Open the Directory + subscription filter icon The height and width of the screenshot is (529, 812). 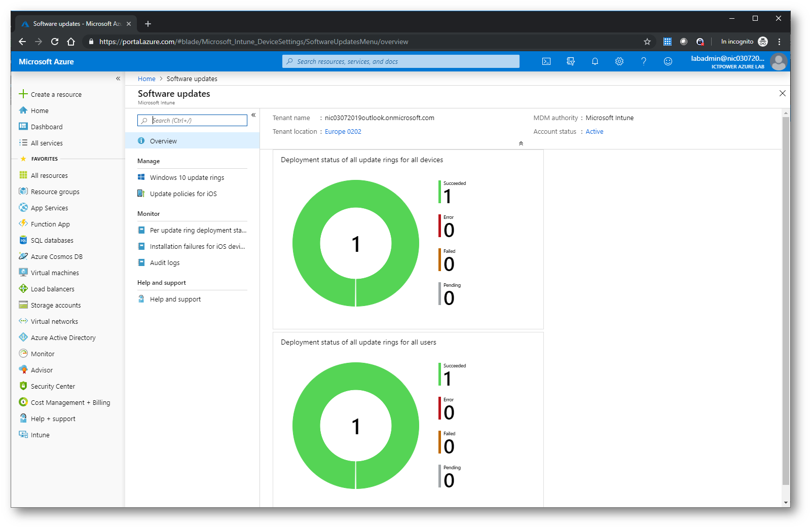tap(571, 61)
